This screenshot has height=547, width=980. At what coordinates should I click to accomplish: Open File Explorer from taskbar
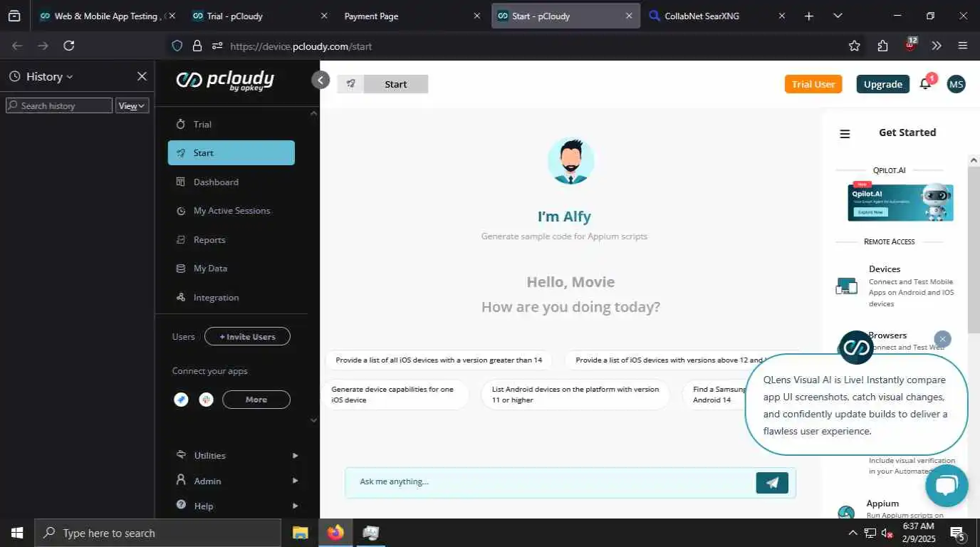click(x=300, y=533)
